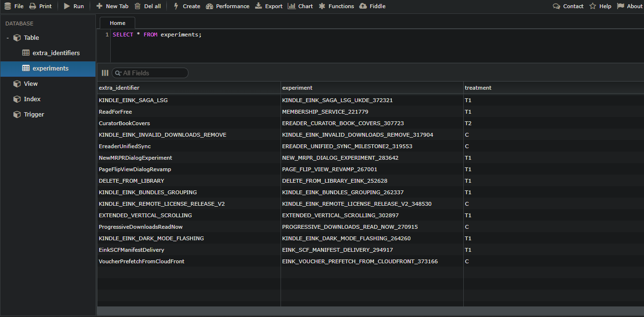
Task: Open the Create menu
Action: click(187, 6)
